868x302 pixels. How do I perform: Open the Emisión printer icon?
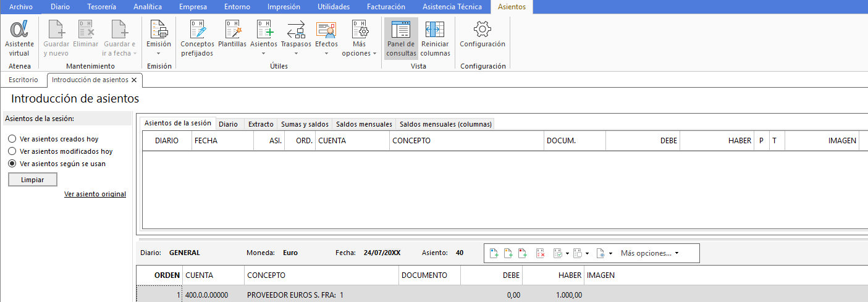pyautogui.click(x=159, y=30)
